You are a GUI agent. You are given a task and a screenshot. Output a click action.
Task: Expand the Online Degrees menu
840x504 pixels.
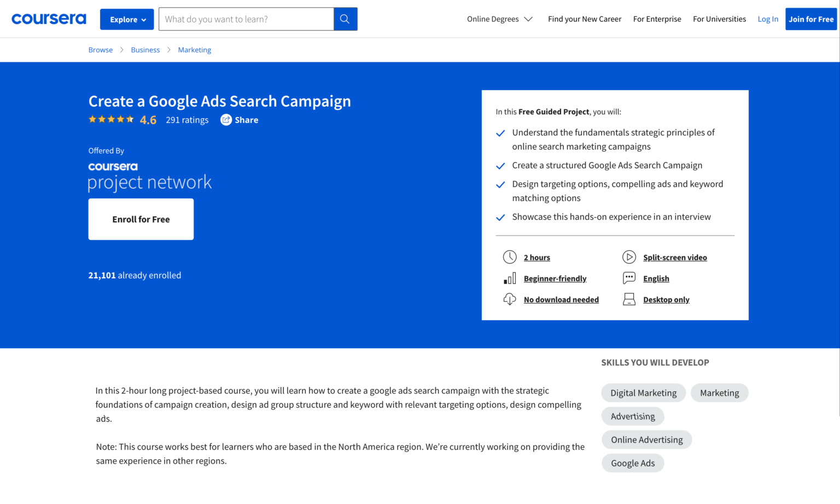pyautogui.click(x=499, y=19)
